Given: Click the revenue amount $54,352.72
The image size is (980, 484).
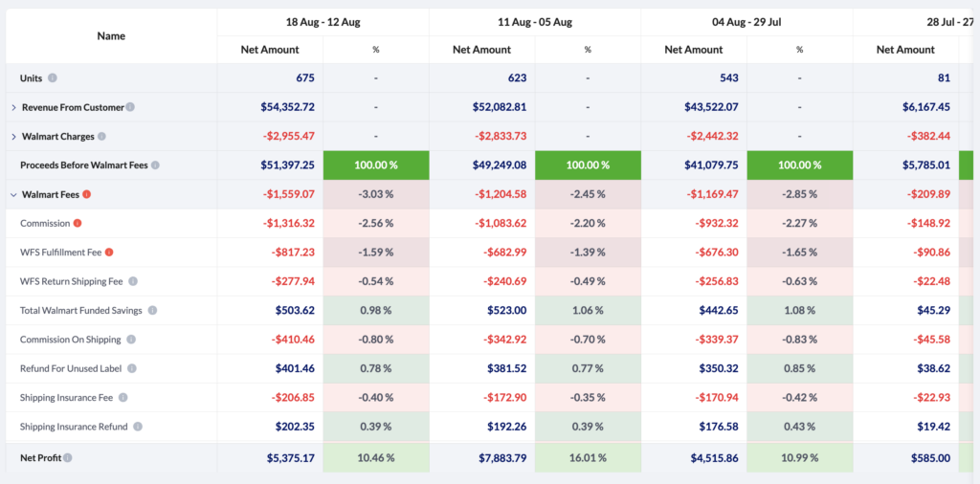Looking at the screenshot, I should coord(287,107).
